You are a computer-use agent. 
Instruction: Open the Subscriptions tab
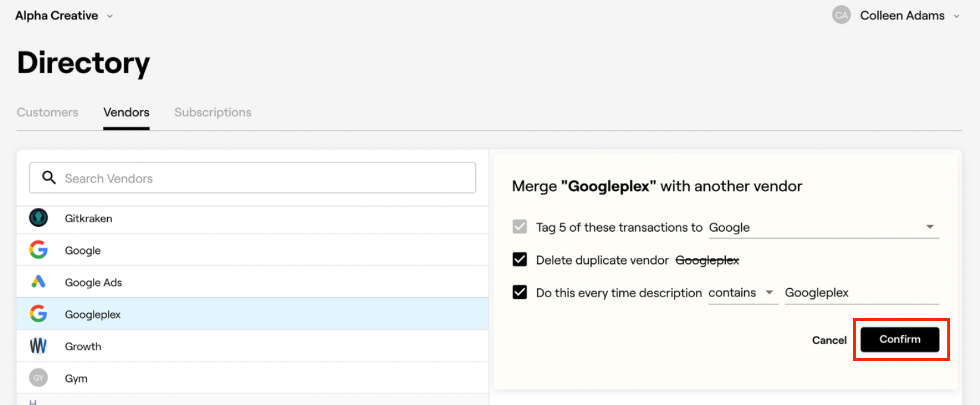coord(213,112)
